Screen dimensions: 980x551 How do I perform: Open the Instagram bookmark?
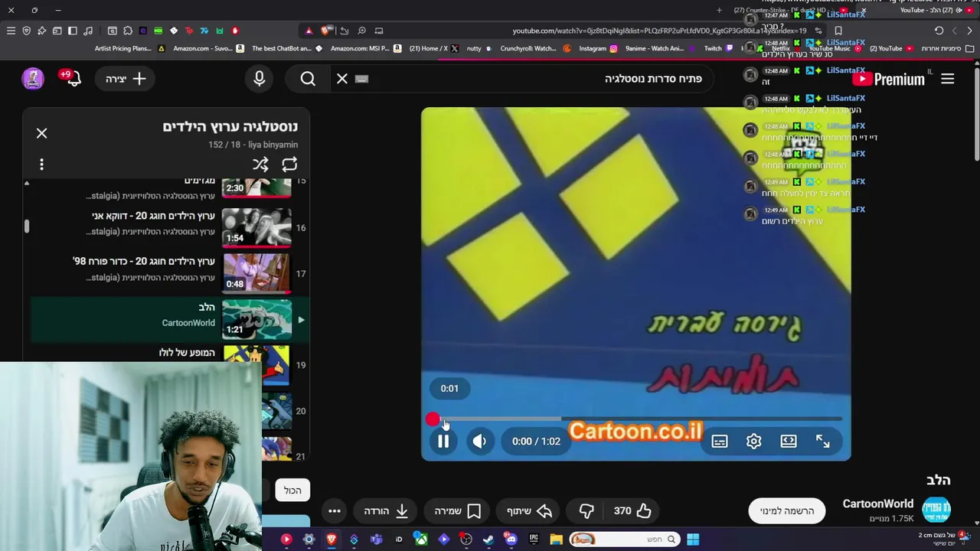pos(598,48)
